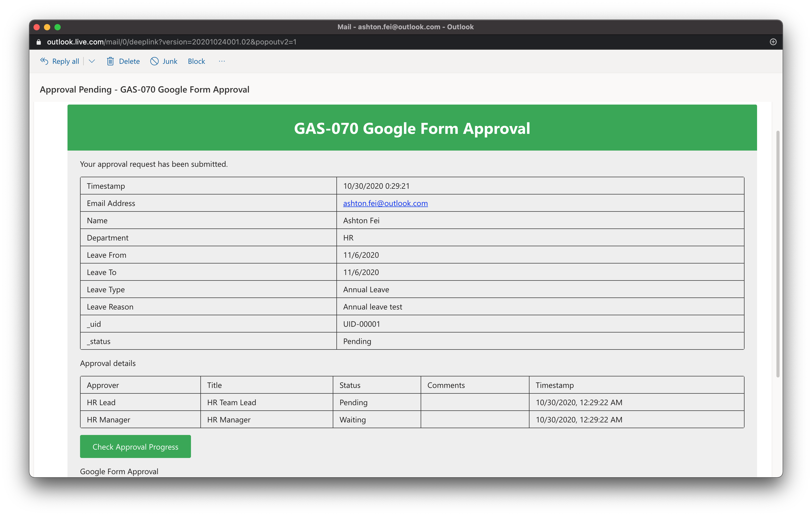The image size is (812, 516).
Task: Click the Delete text label
Action: pyautogui.click(x=129, y=61)
